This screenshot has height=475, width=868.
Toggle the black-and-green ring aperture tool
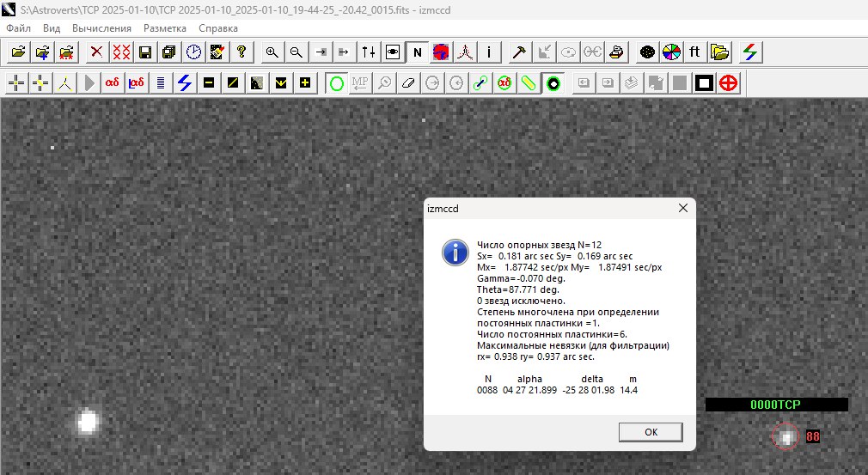pos(553,83)
